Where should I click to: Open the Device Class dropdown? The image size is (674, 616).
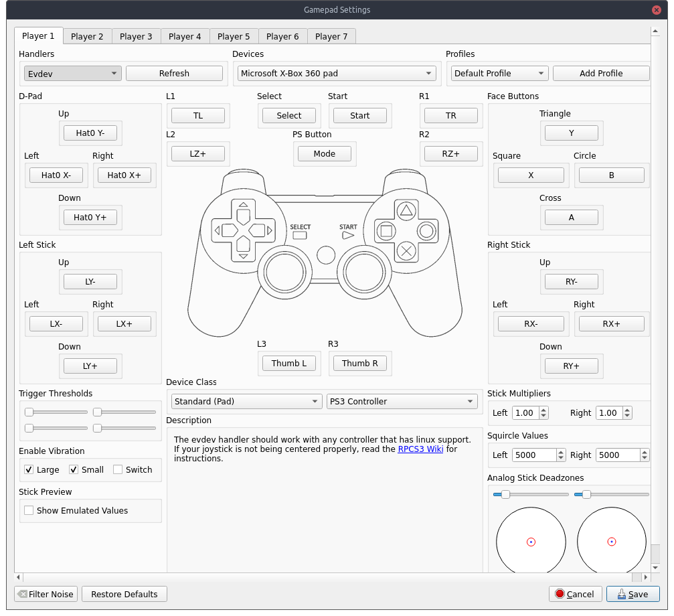click(x=246, y=401)
